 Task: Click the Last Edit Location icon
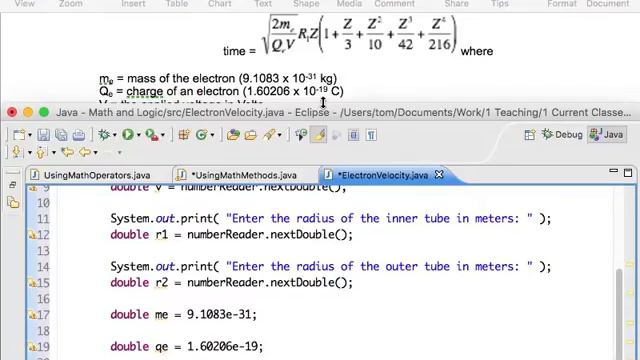coord(67,152)
